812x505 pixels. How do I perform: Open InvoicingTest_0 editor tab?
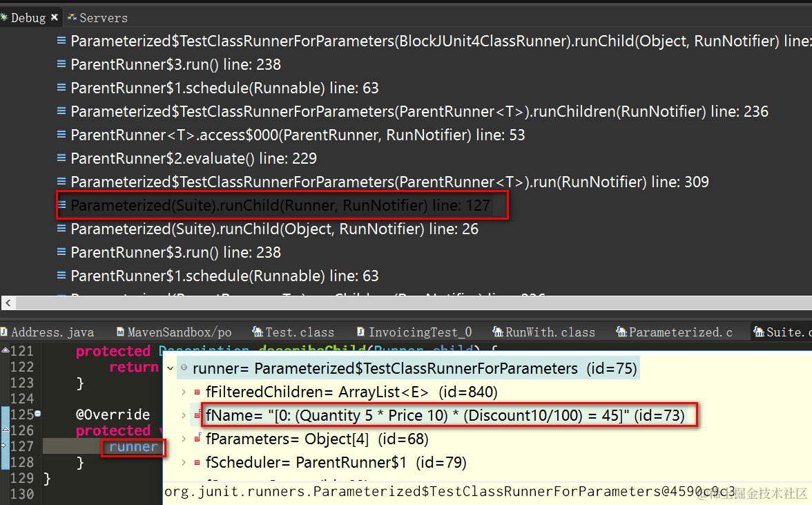click(414, 332)
